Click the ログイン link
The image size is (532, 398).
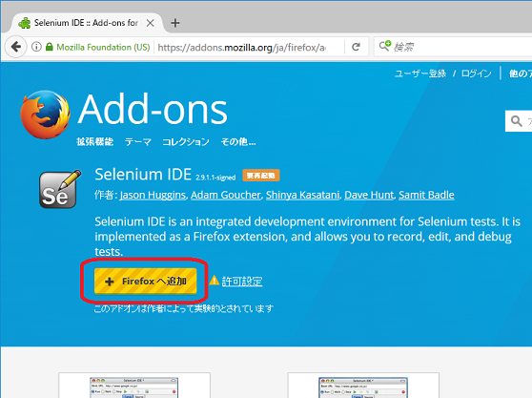pyautogui.click(x=477, y=73)
